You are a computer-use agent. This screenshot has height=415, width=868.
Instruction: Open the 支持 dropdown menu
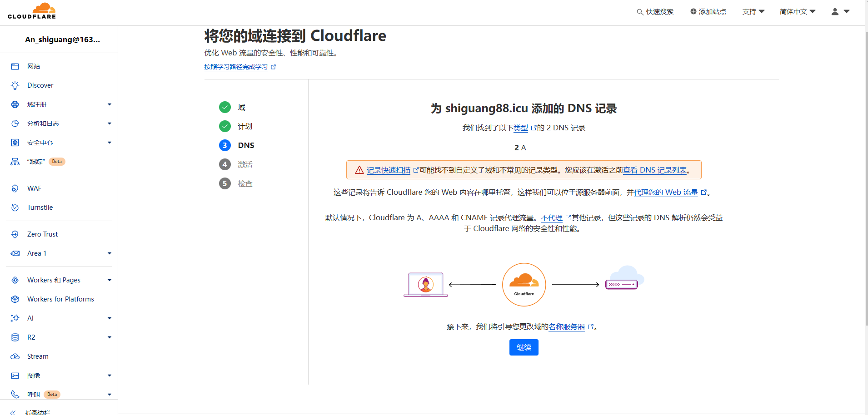tap(753, 11)
